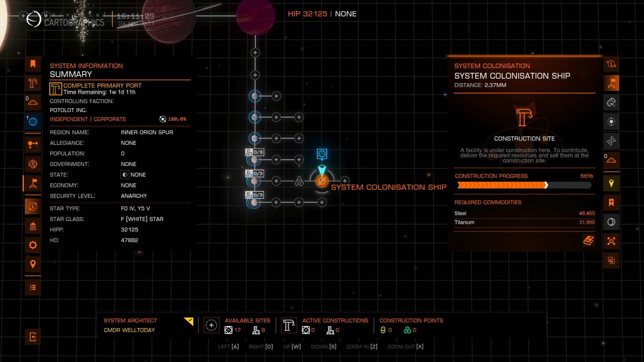This screenshot has height=362, width=644.
Task: Select the yellow pin icon in right sidebar
Action: pyautogui.click(x=611, y=183)
